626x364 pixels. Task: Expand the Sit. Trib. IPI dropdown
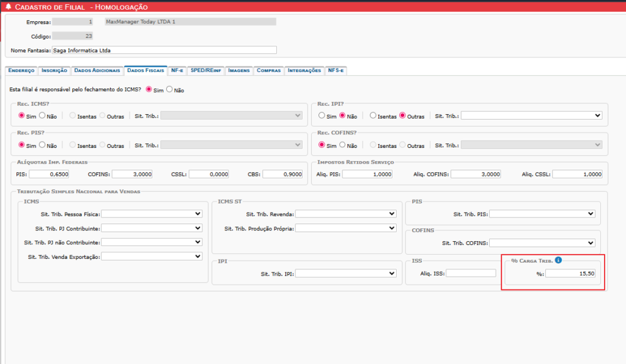(345, 274)
